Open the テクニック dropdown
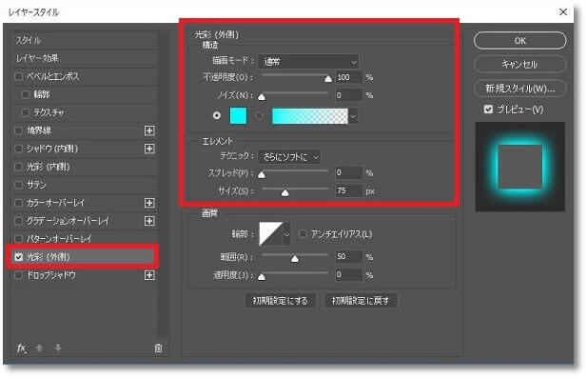This screenshot has width=588, height=379. 289,157
